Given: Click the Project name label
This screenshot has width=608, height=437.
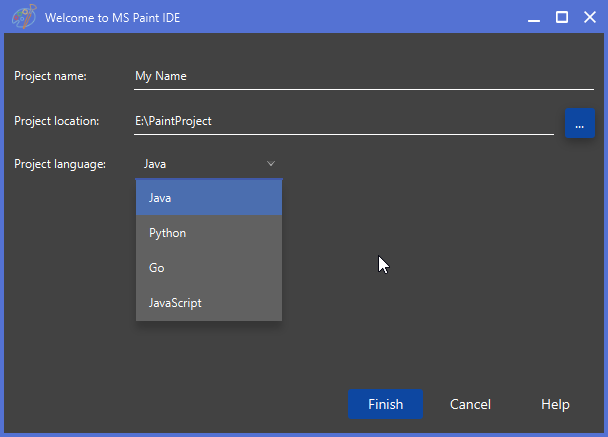Looking at the screenshot, I should (50, 76).
